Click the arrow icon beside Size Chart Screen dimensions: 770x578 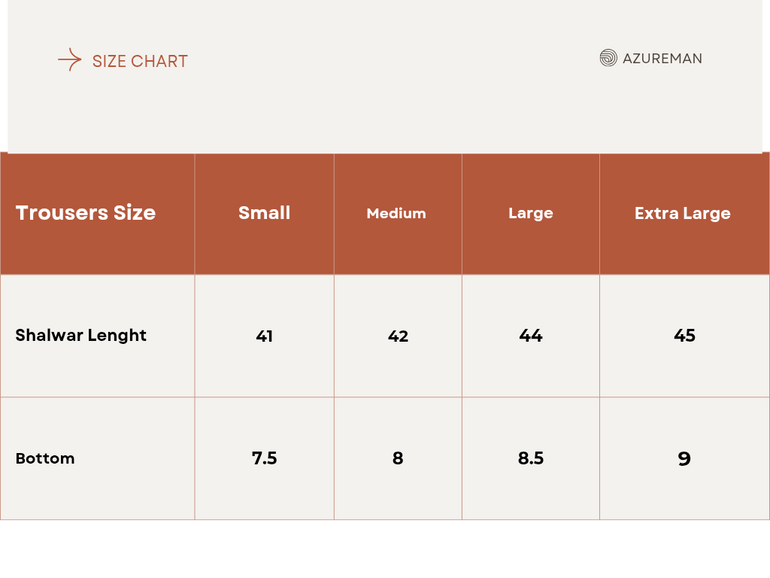click(69, 61)
